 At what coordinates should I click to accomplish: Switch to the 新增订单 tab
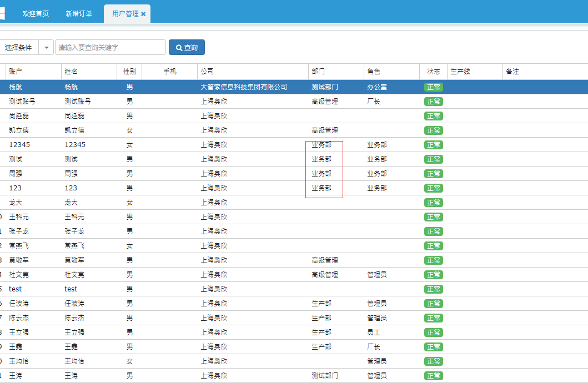[79, 14]
